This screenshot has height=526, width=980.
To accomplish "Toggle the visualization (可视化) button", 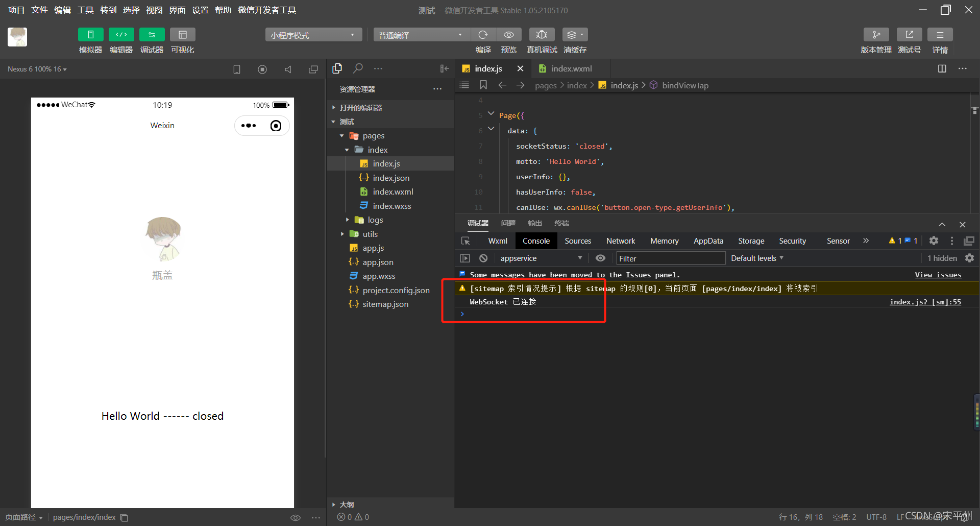I will (182, 35).
